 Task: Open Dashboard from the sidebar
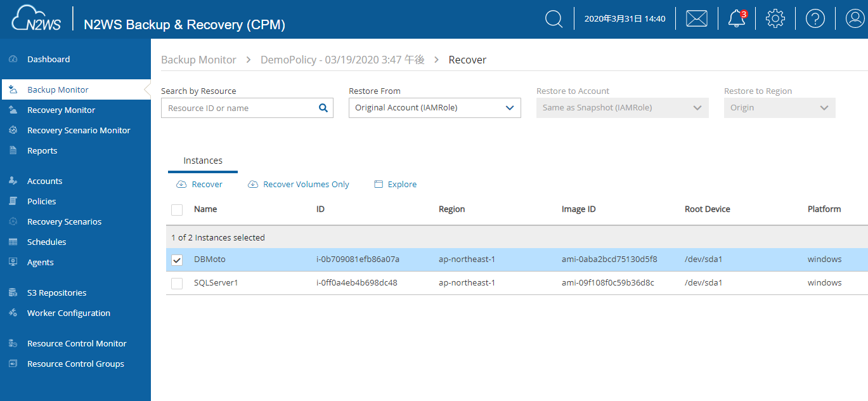click(x=49, y=59)
